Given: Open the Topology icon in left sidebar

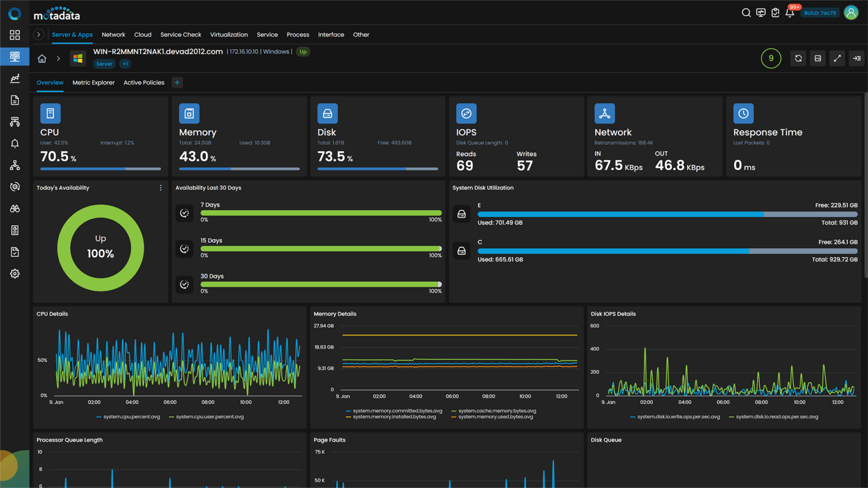Looking at the screenshot, I should tap(15, 165).
